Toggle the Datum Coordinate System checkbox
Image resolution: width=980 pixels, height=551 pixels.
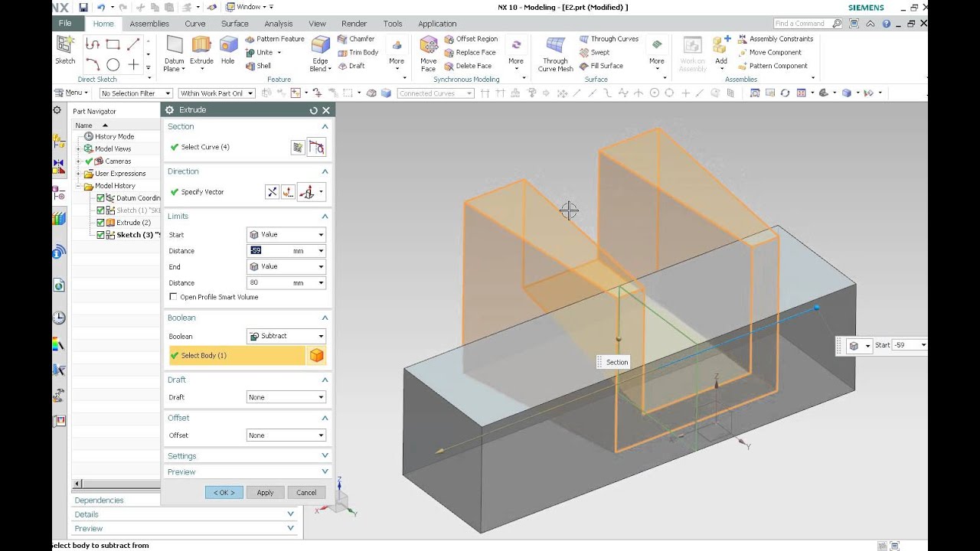click(x=100, y=198)
